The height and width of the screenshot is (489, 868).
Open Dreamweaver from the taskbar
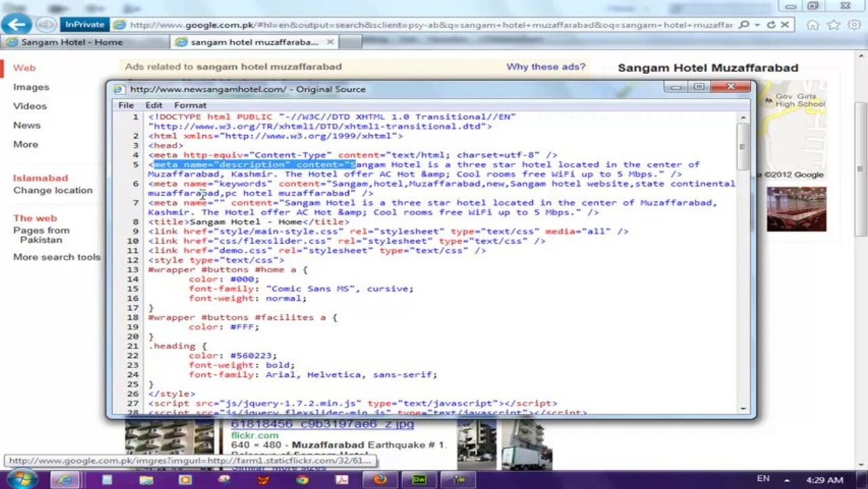420,479
